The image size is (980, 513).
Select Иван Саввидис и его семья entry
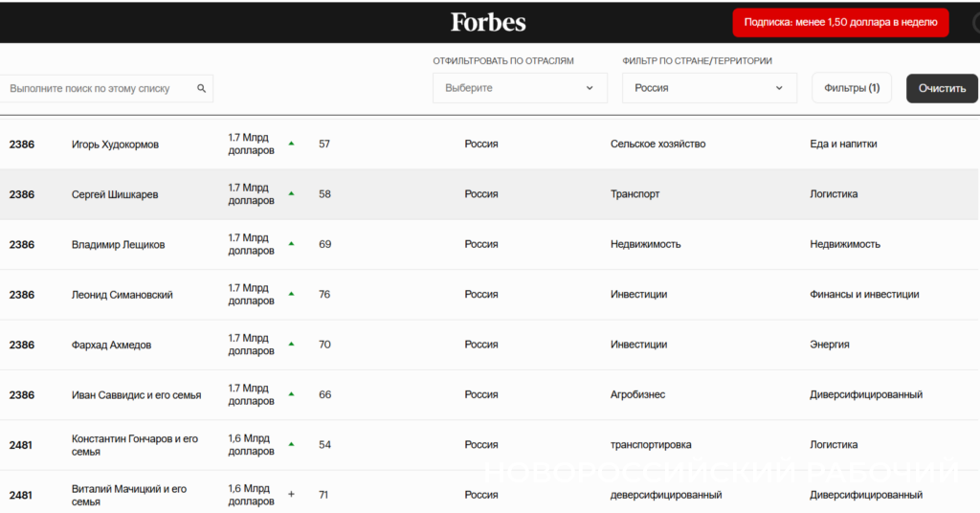[136, 394]
